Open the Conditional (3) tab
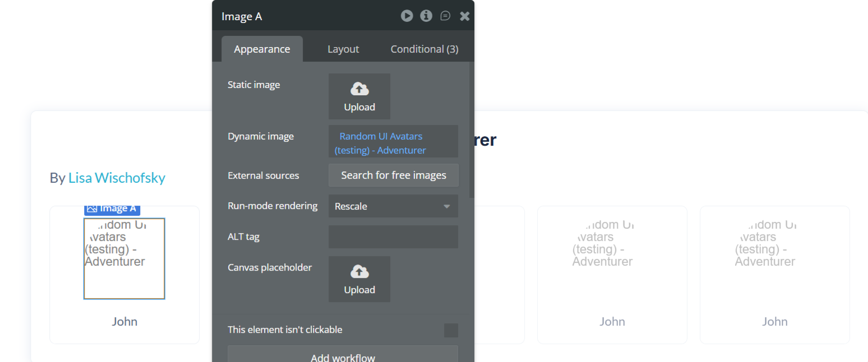The width and height of the screenshot is (868, 362). [x=424, y=49]
